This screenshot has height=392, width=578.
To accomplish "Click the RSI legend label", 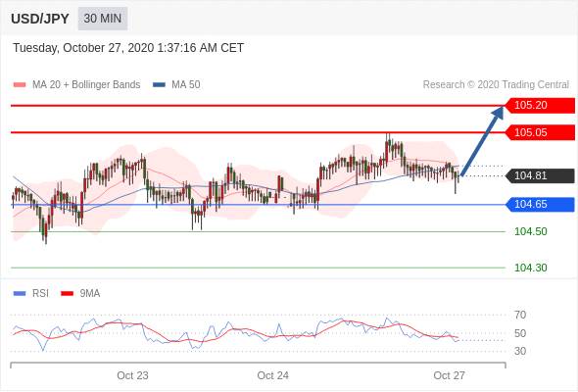I will click(40, 294).
